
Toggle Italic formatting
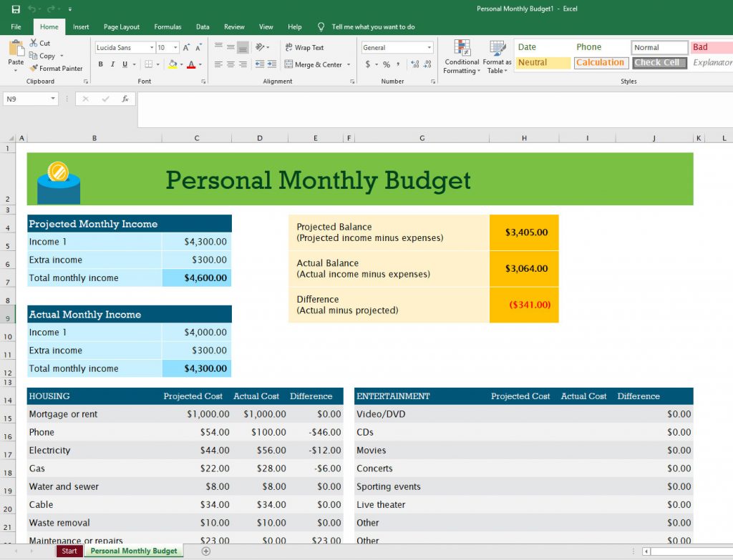[x=112, y=64]
